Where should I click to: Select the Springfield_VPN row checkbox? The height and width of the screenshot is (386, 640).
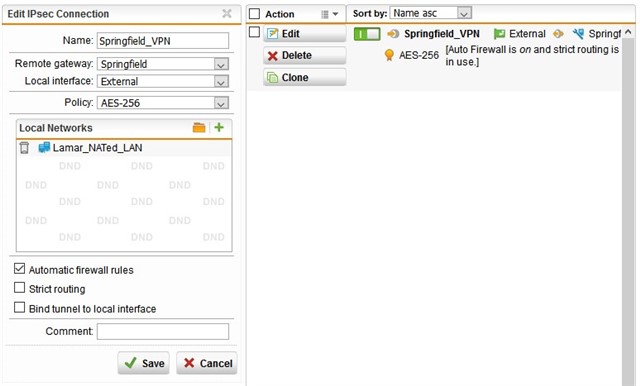[254, 32]
